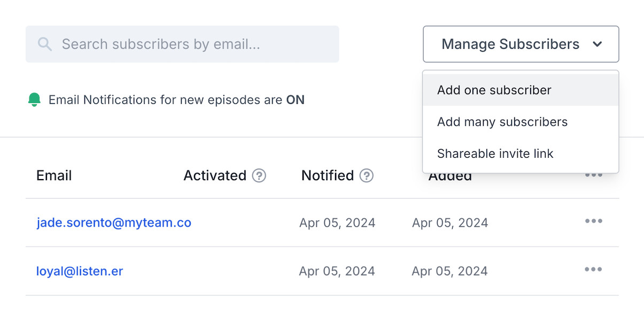Click the green notification bell icon

click(x=34, y=99)
